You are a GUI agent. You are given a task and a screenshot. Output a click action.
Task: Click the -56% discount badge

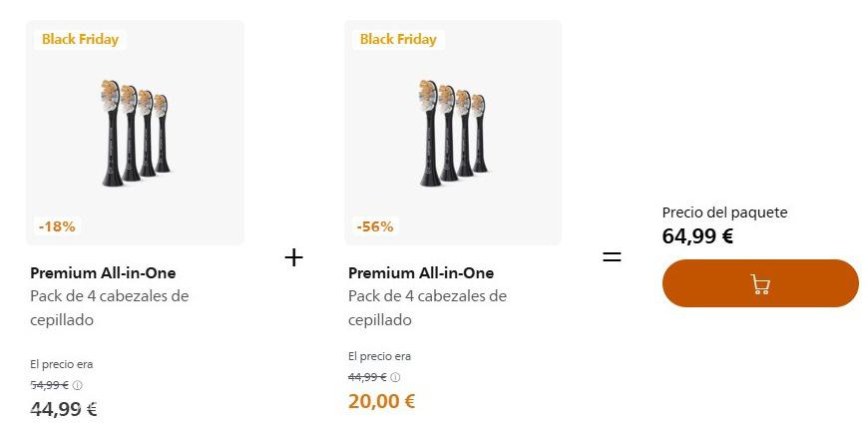tap(375, 226)
